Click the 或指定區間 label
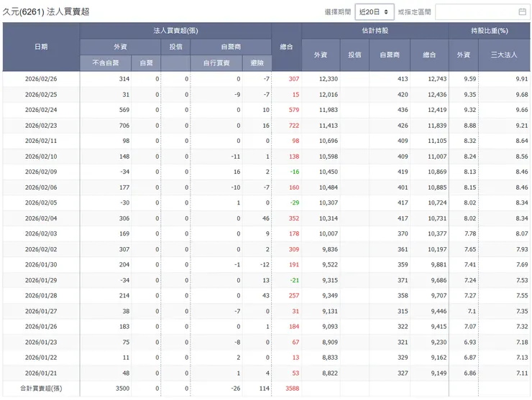The height and width of the screenshot is (400, 532). point(414,12)
